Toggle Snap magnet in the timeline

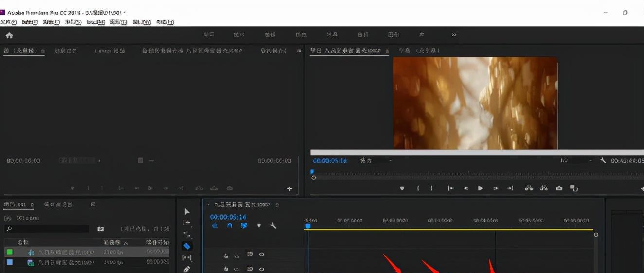click(x=230, y=226)
